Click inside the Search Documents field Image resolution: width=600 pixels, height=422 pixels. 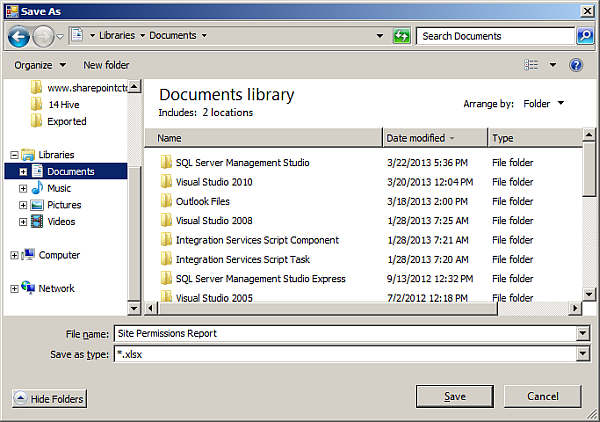pyautogui.click(x=495, y=36)
